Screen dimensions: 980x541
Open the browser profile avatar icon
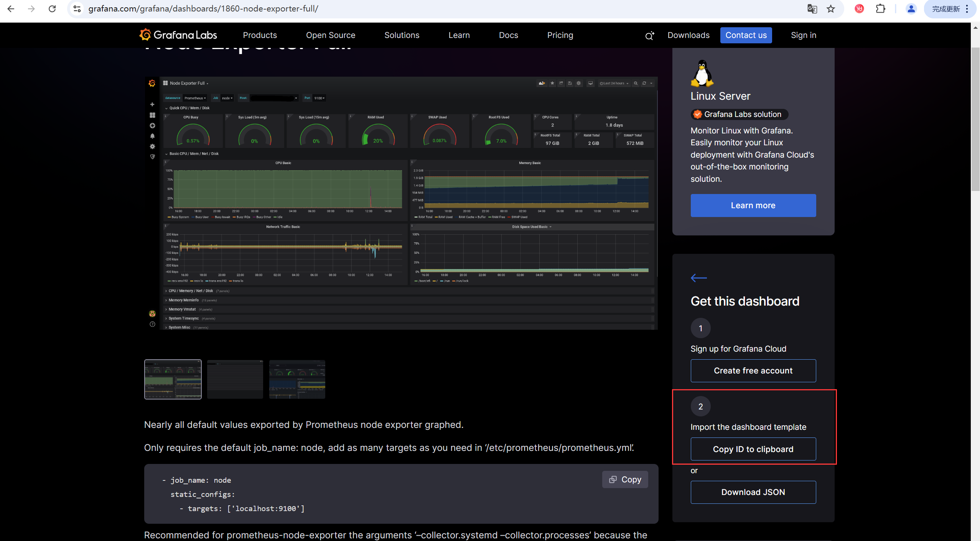click(x=911, y=8)
